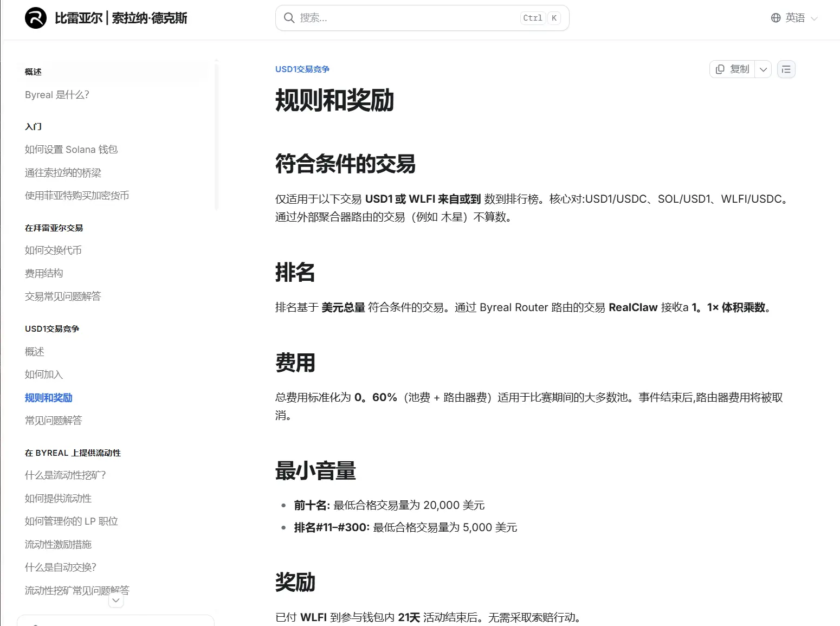
Task: Open the table of contents icon button
Action: (x=786, y=69)
